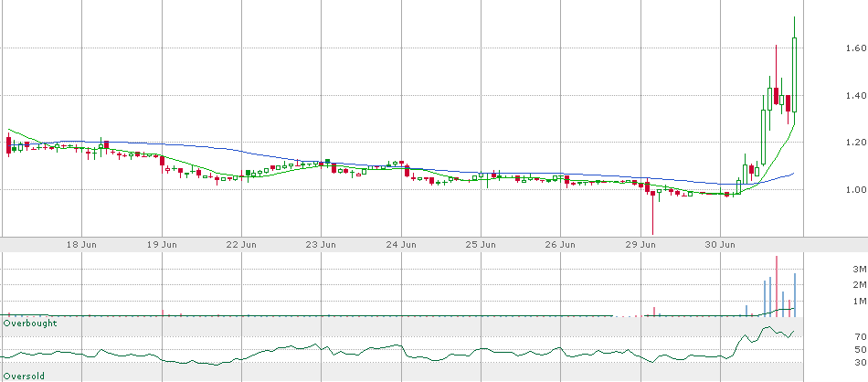Select the 1.40 price axis value
The width and height of the screenshot is (868, 382).
(856, 96)
